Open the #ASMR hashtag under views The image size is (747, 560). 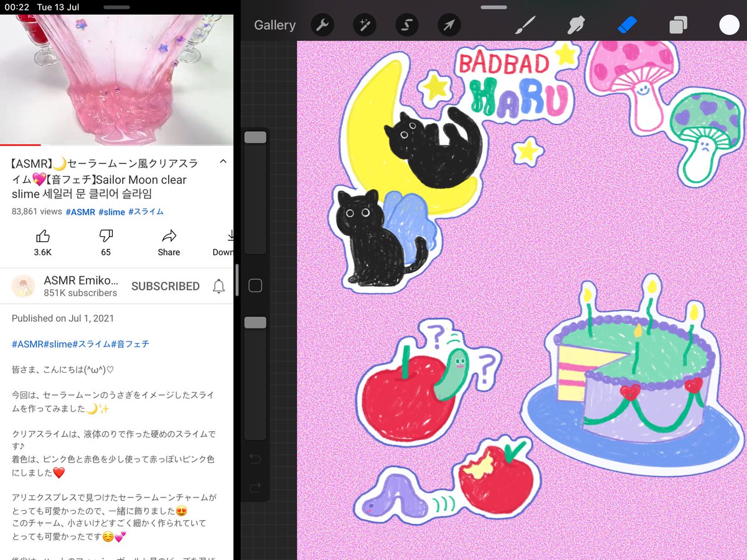(x=80, y=212)
